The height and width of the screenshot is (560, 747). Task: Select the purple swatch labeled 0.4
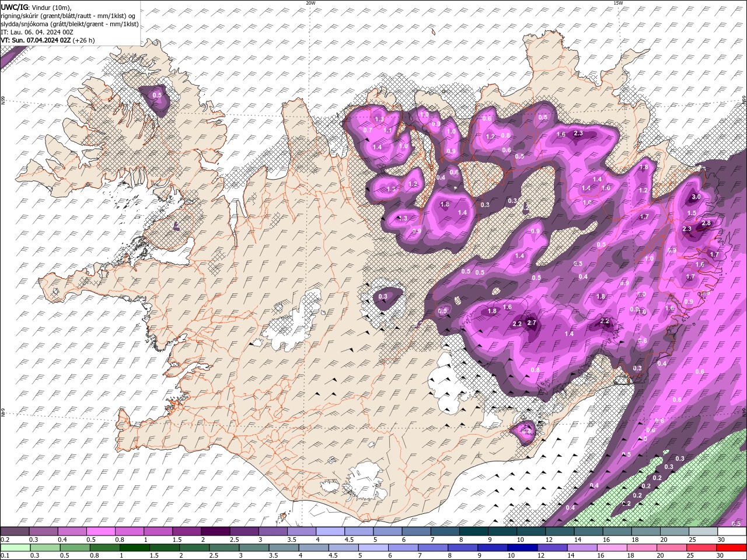[x=72, y=531]
